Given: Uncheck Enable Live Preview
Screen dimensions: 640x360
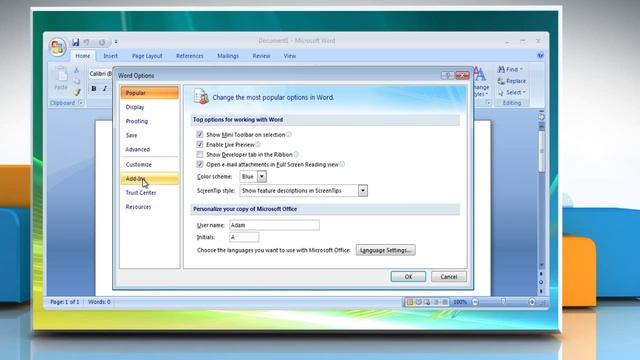Looking at the screenshot, I should tap(200, 144).
